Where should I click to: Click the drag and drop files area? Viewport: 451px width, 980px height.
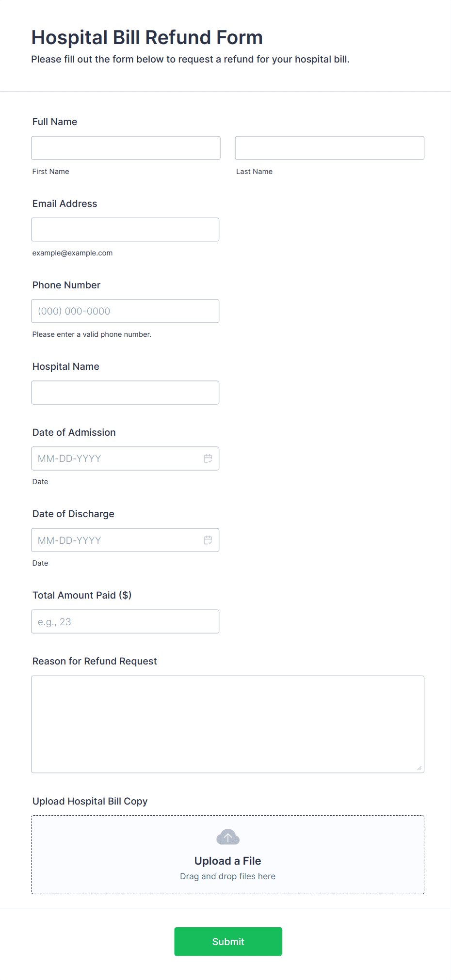click(227, 876)
